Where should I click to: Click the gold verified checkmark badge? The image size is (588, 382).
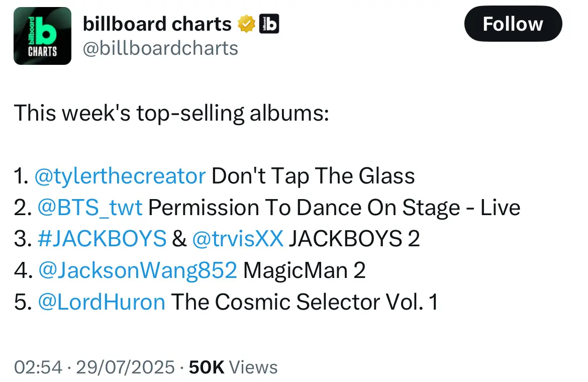pos(246,24)
